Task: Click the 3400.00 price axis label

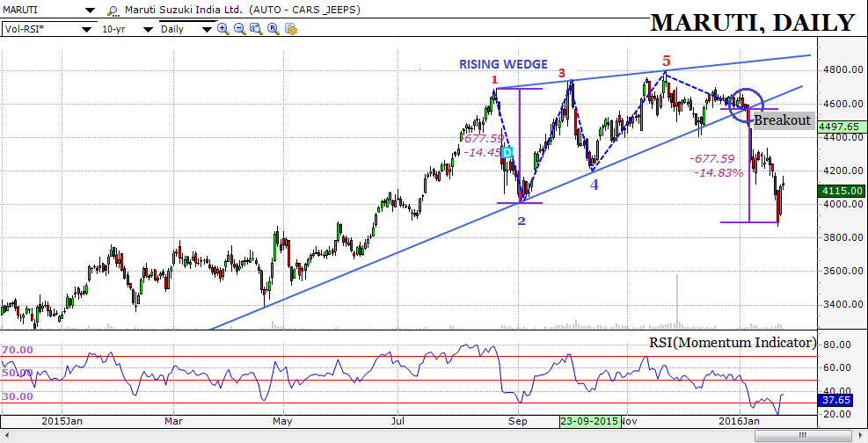Action: tap(843, 305)
